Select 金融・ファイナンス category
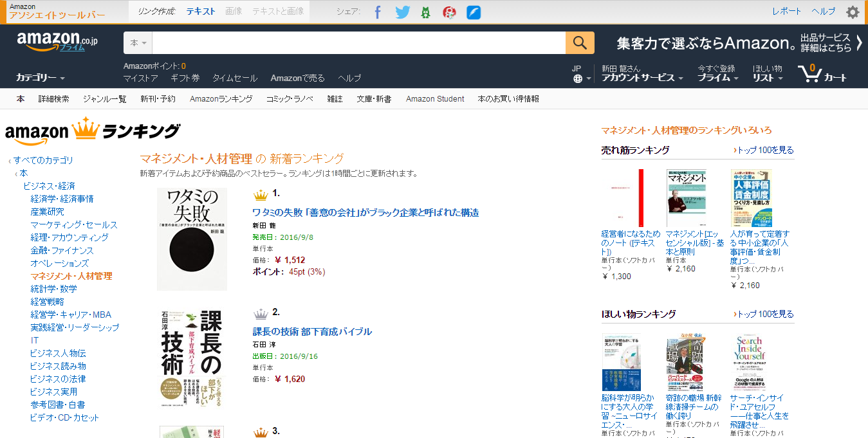Viewport: 868px width, 438px height. pos(62,250)
